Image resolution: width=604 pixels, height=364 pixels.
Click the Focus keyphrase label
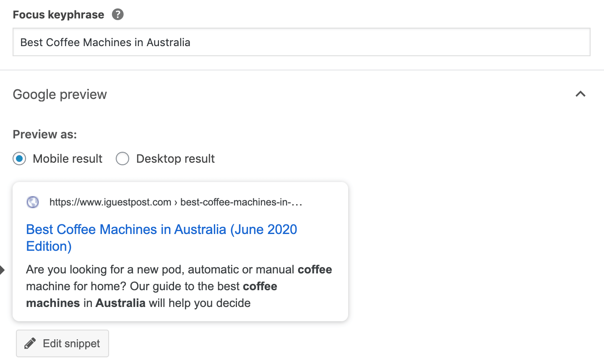pyautogui.click(x=58, y=15)
